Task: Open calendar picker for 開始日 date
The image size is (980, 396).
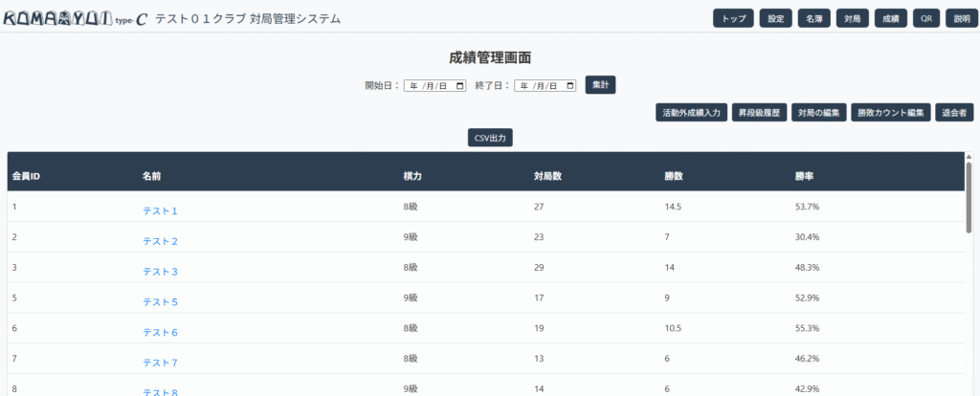Action: (x=460, y=85)
